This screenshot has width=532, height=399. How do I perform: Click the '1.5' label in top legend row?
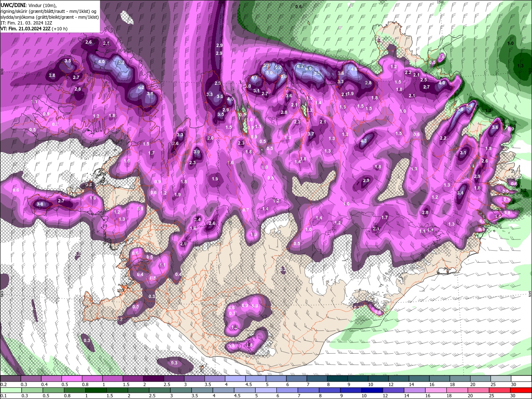[126, 384]
